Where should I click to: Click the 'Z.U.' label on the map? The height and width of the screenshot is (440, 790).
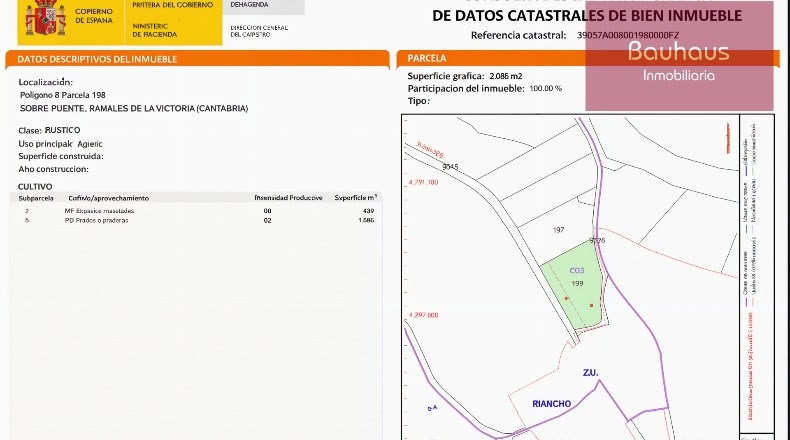pos(590,373)
